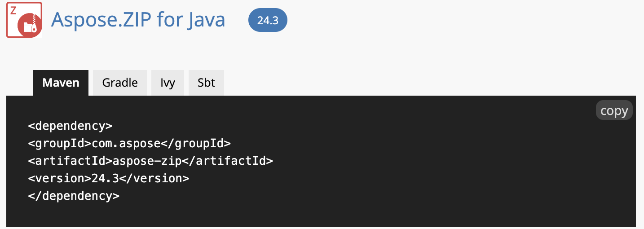Select the Ivy tab
The width and height of the screenshot is (644, 229).
click(x=168, y=83)
